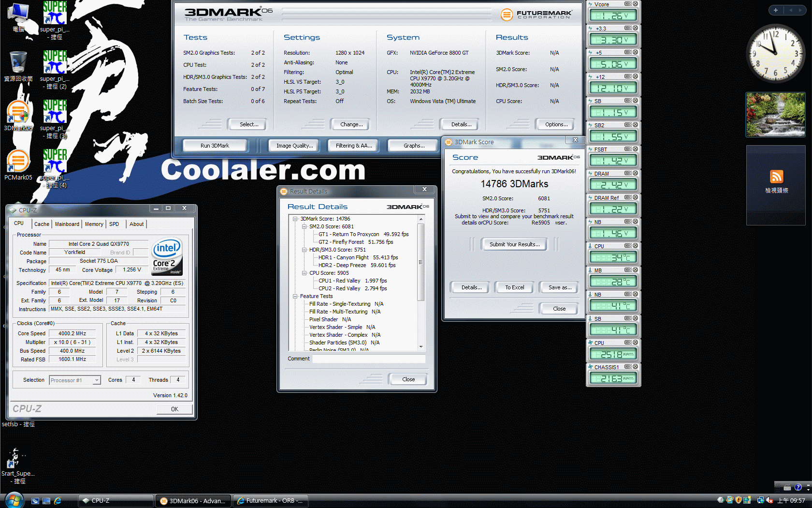Click the Comment input field
812x508 pixels.
point(369,359)
